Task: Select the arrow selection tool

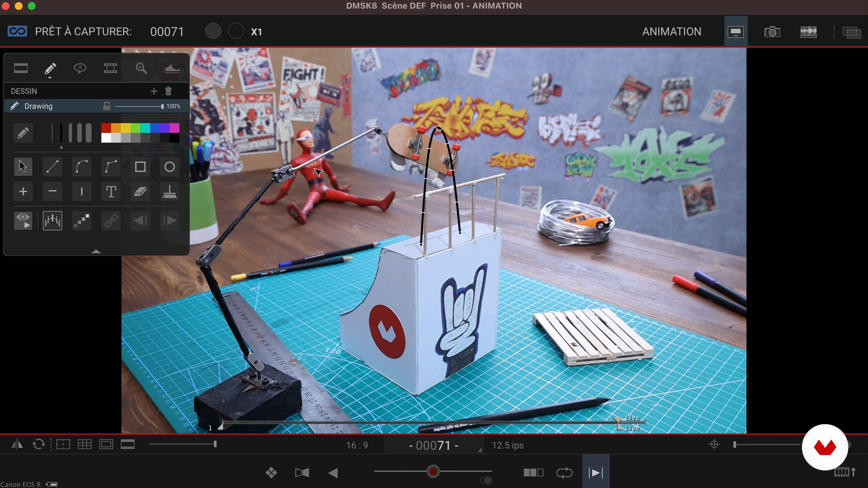Action: (x=23, y=167)
